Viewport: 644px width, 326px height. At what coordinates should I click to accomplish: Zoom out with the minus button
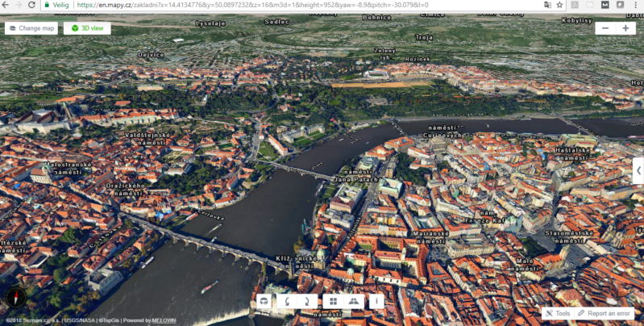point(606,28)
